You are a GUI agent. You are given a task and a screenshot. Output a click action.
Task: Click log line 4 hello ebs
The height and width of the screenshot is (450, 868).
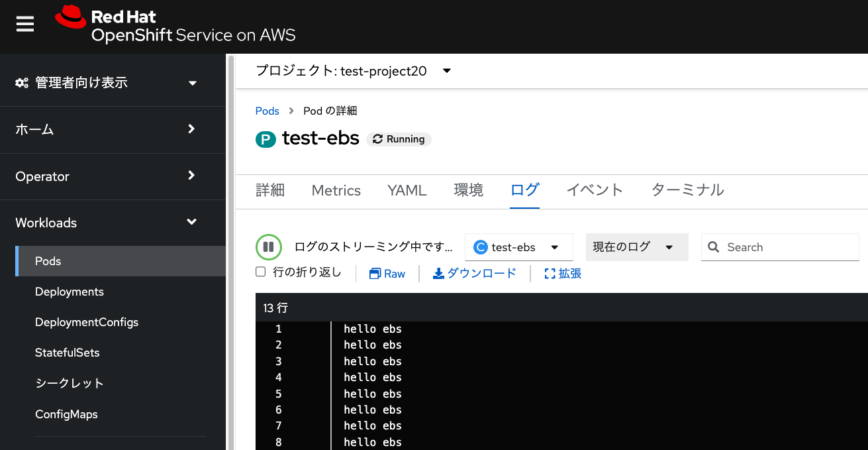pyautogui.click(x=373, y=377)
